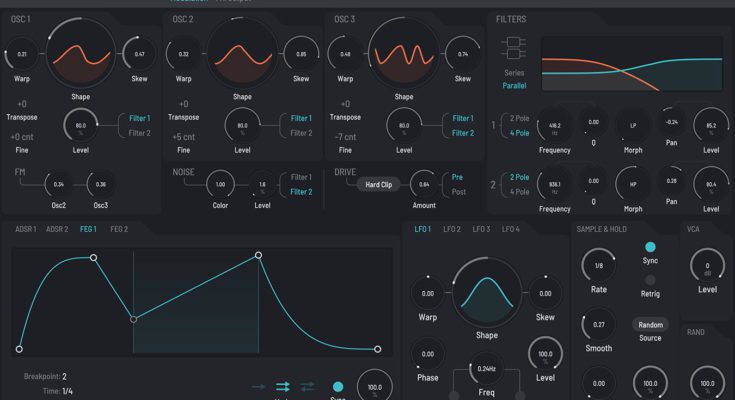Toggle the envelope Sync dot

coord(337,386)
